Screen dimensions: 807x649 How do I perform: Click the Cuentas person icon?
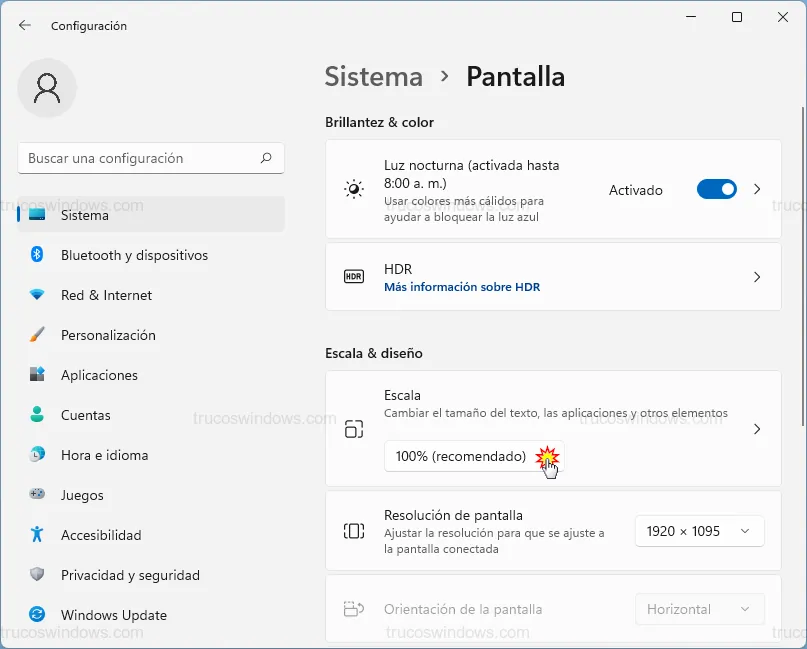[x=37, y=415]
